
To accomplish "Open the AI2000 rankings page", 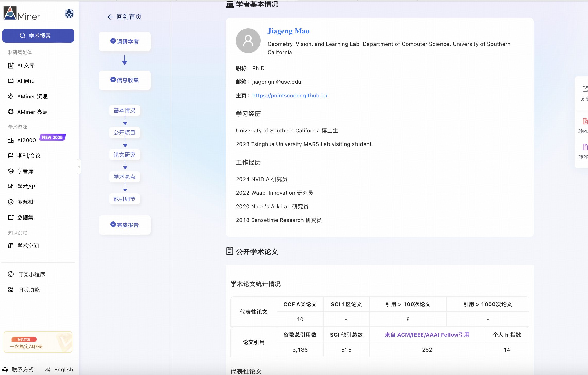I will [27, 140].
